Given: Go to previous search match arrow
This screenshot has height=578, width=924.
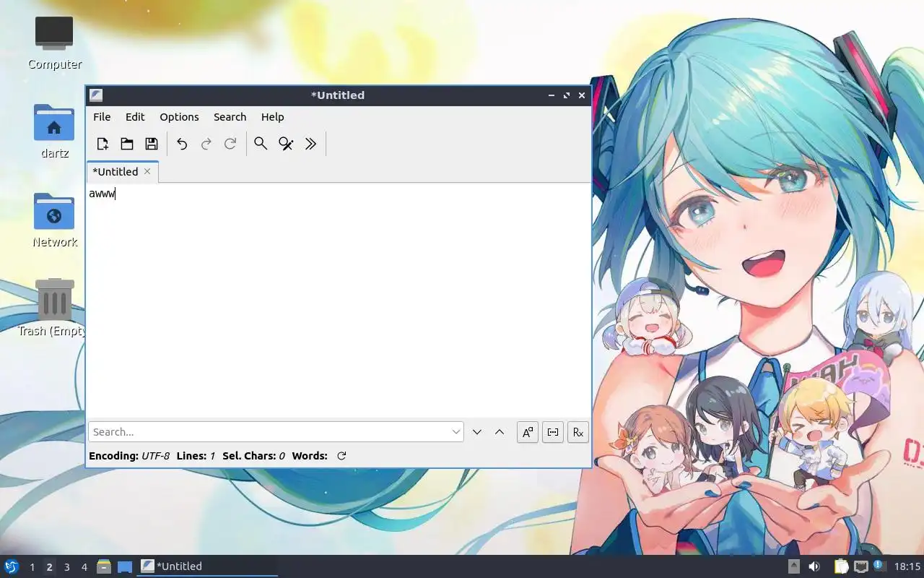Looking at the screenshot, I should pyautogui.click(x=500, y=432).
